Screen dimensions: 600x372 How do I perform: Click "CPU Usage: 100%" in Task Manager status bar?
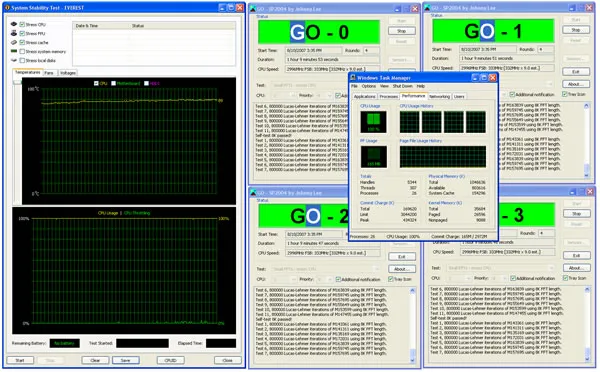tap(403, 237)
